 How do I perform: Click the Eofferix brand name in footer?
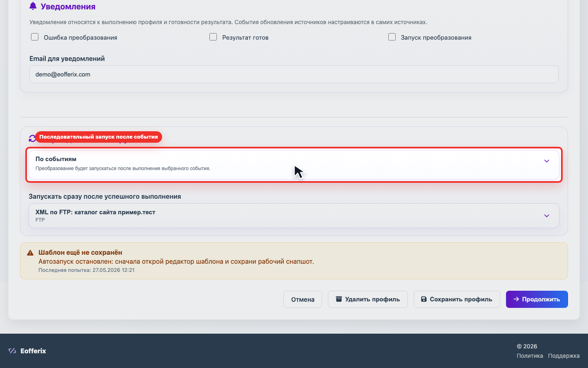pos(33,351)
